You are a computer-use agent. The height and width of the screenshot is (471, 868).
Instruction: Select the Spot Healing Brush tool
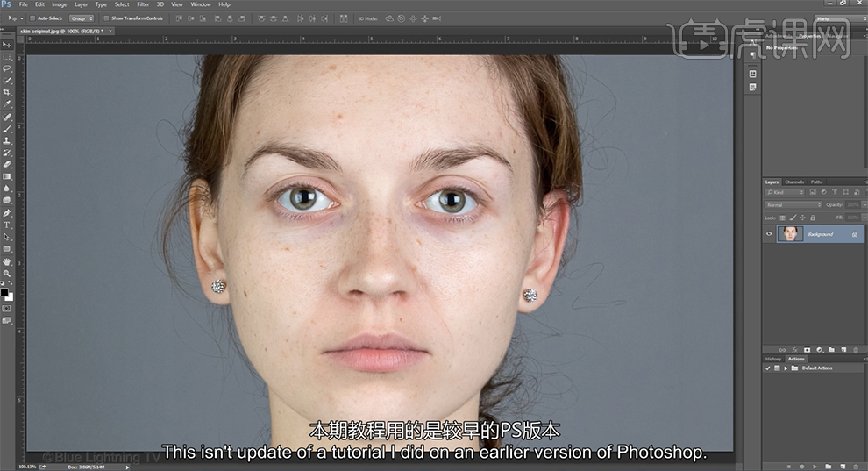coord(7,118)
